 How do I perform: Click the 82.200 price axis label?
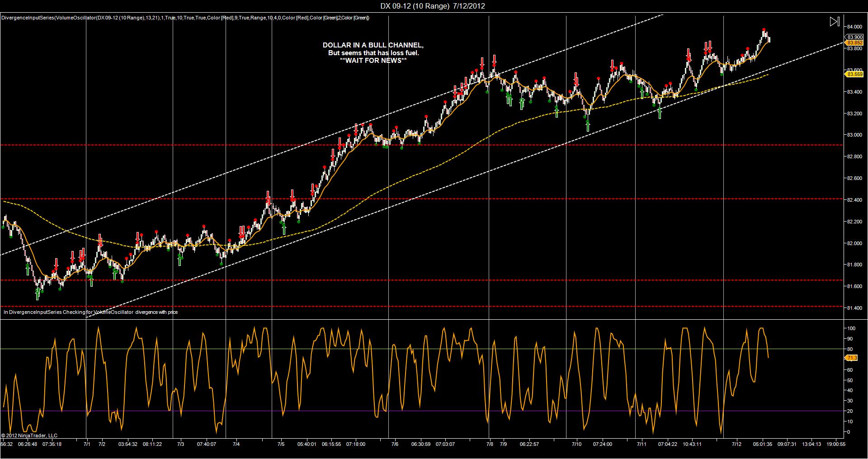854,222
